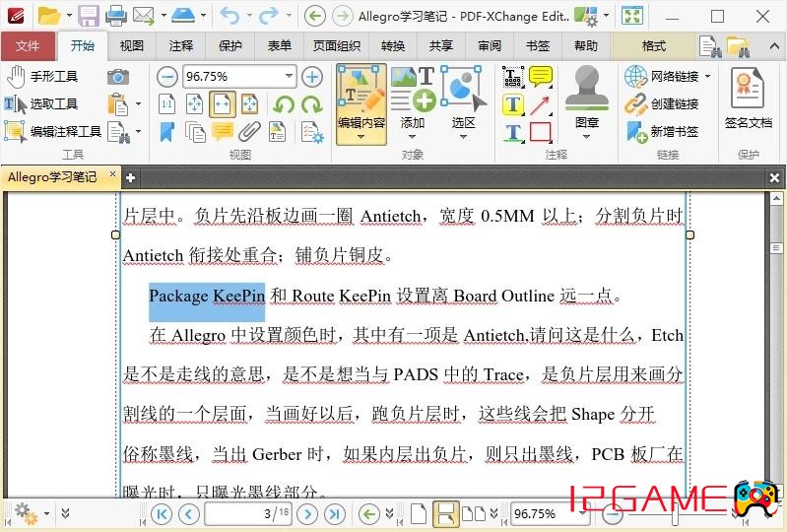
Task: Open the attachments paperclip pane icon
Action: [249, 132]
